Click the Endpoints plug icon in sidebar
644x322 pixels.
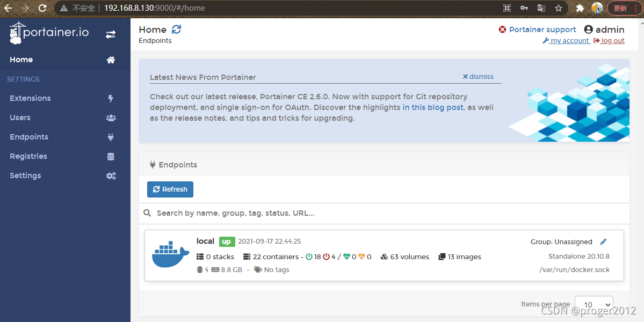click(111, 137)
